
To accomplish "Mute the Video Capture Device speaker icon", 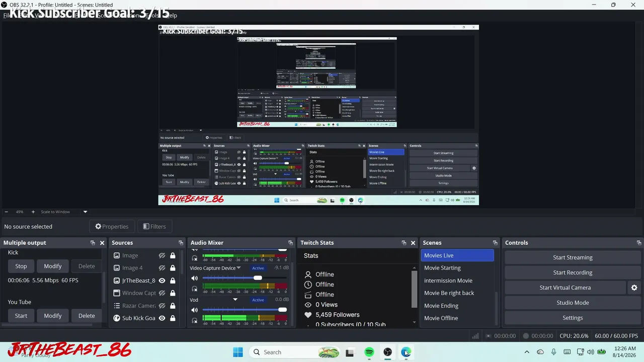I will 195,278.
